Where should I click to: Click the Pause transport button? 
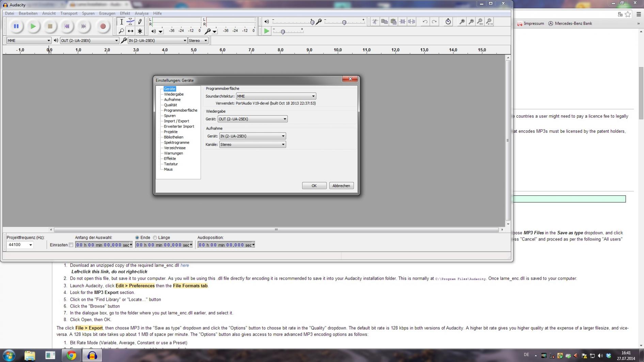tap(16, 26)
